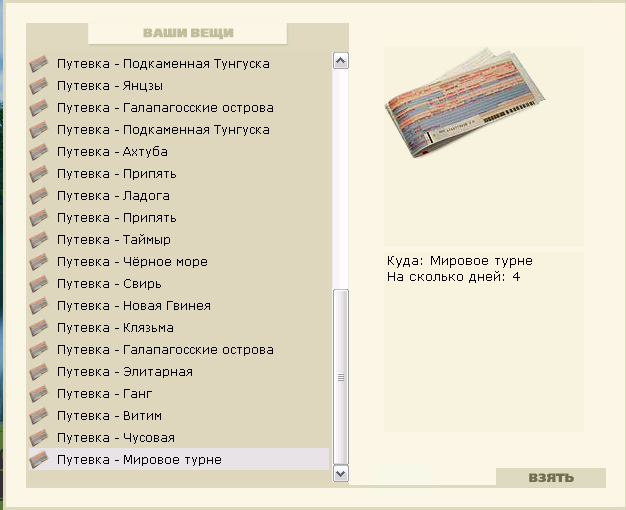This screenshot has height=510, width=626.
Task: Click the Куда: Мировое турне text
Action: (x=460, y=261)
